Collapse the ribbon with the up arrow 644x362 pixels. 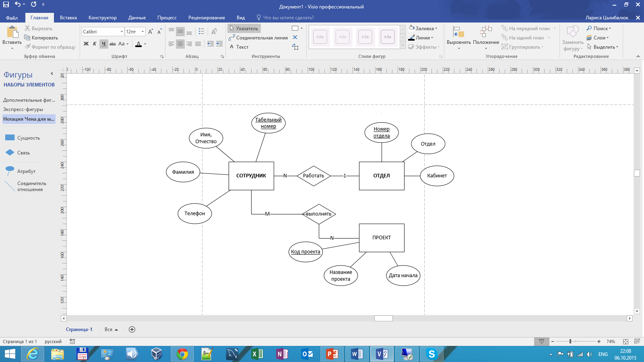(638, 56)
